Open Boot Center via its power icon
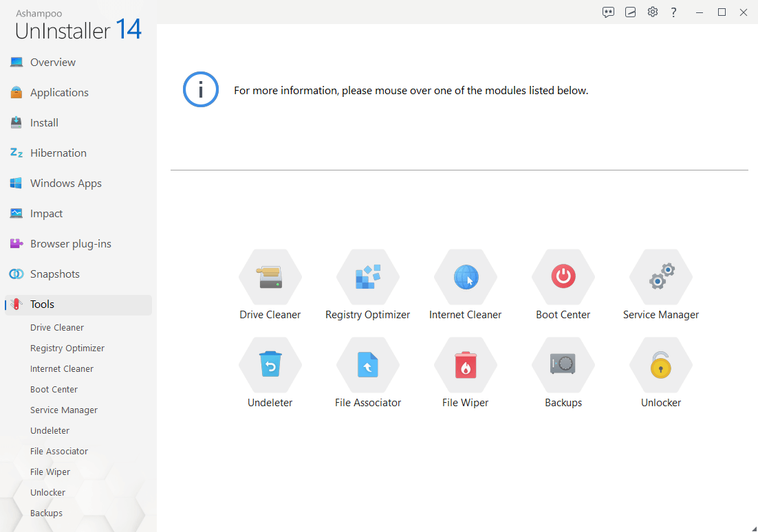Screen dimensions: 758x532 click(563, 277)
